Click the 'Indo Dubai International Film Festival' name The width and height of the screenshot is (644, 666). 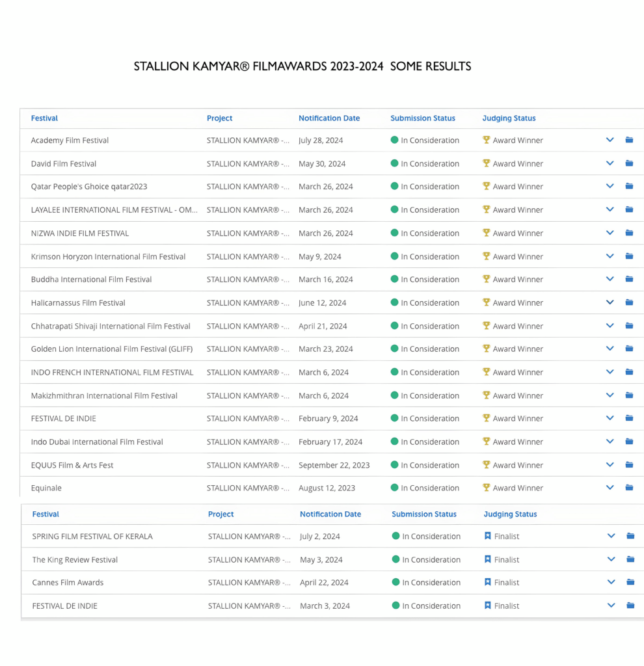pos(97,442)
